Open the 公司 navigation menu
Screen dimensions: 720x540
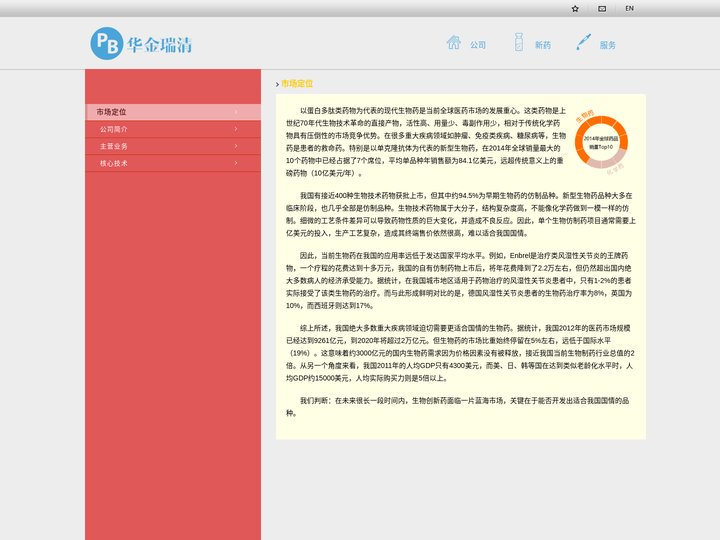pyautogui.click(x=478, y=45)
